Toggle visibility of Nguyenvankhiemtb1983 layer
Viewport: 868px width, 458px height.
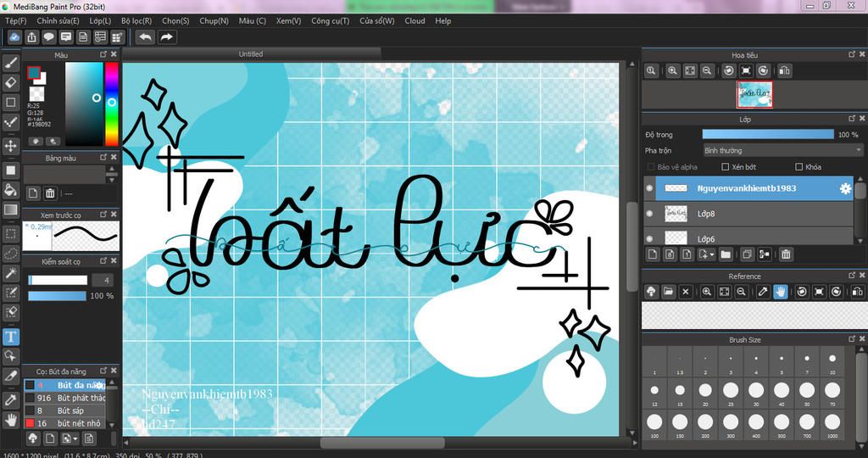click(x=649, y=188)
